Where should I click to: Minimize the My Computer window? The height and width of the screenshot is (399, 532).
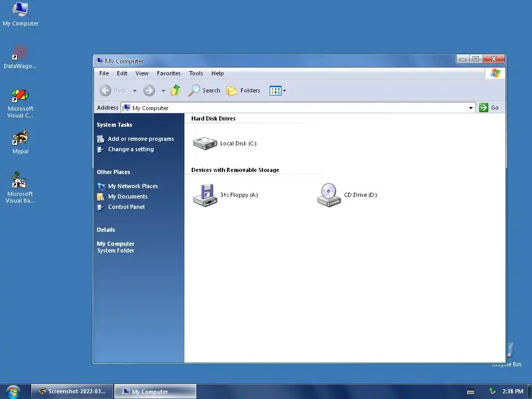(x=463, y=59)
